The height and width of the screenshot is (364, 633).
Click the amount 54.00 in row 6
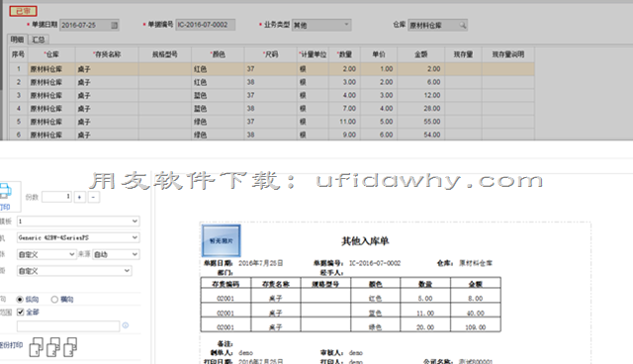click(420, 135)
